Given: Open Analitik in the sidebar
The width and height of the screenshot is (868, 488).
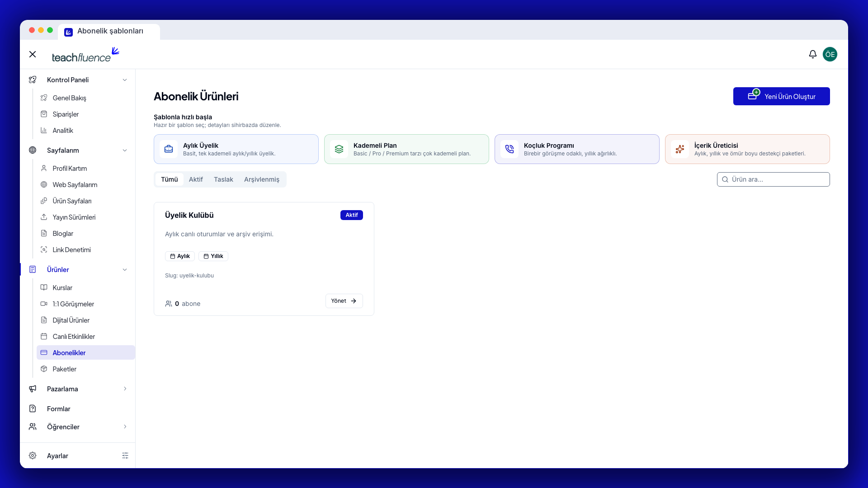Looking at the screenshot, I should [85, 131].
